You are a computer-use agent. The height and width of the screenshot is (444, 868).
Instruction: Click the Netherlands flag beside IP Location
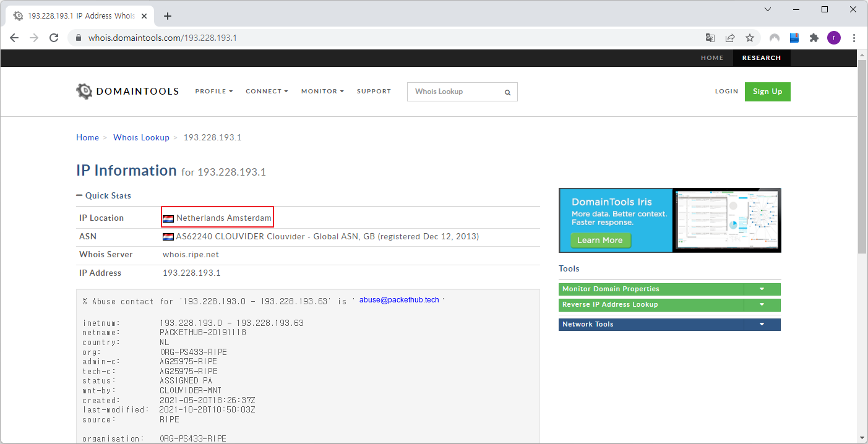tap(168, 218)
